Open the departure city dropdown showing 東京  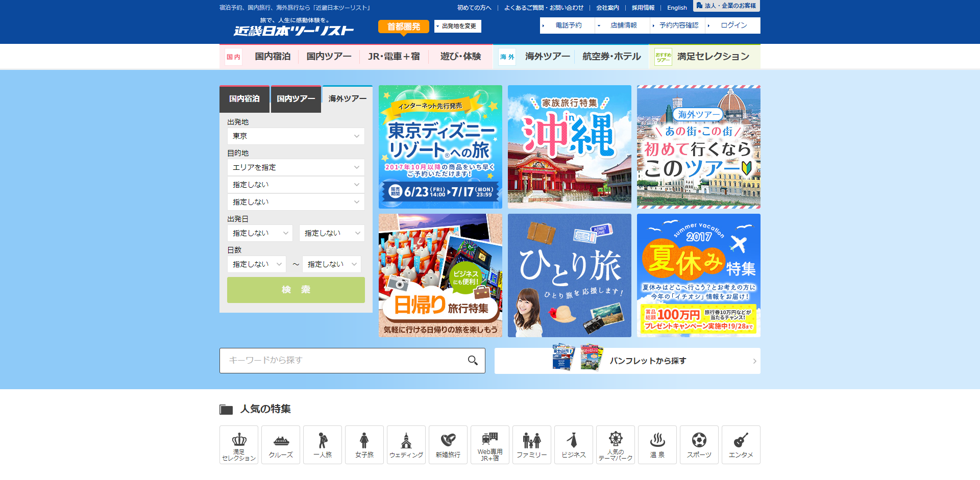click(x=296, y=136)
